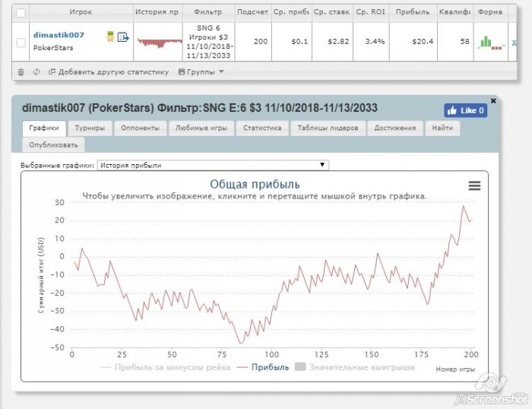Switch to the 'Графики' tab
This screenshot has height=409, width=532.
[x=44, y=128]
